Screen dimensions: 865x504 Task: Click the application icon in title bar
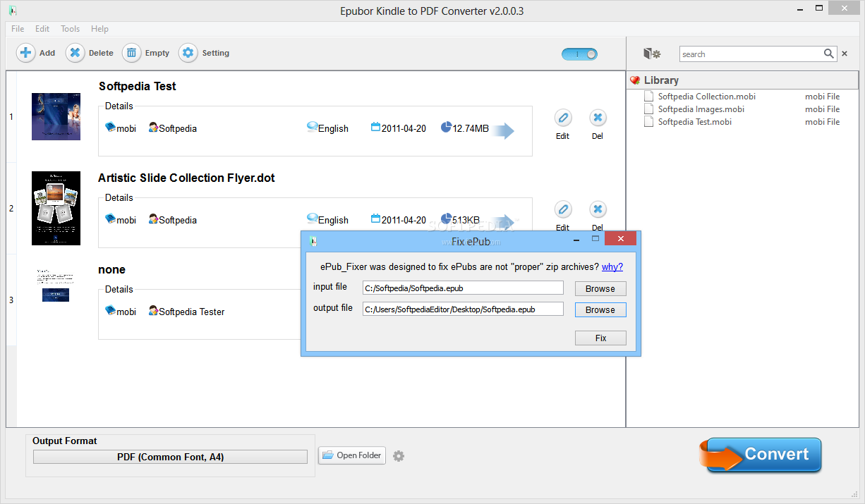(13, 11)
